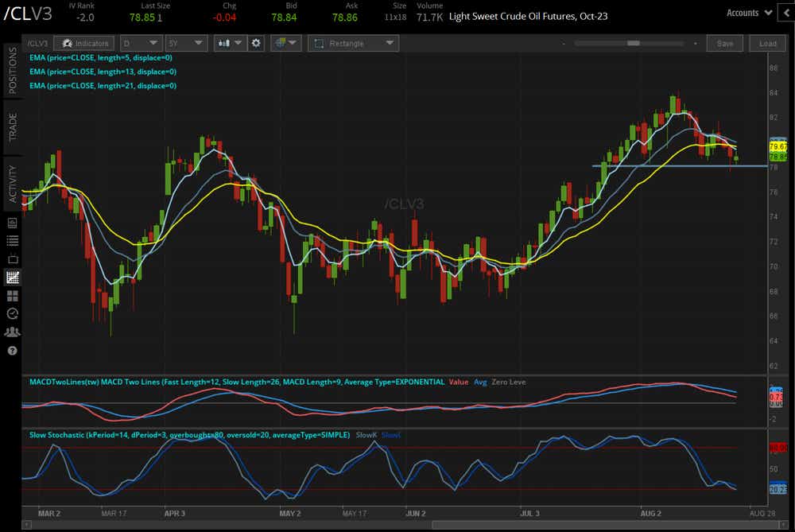Image resolution: width=795 pixels, height=532 pixels.
Task: Click the Bid price 78.84
Action: pyautogui.click(x=284, y=17)
